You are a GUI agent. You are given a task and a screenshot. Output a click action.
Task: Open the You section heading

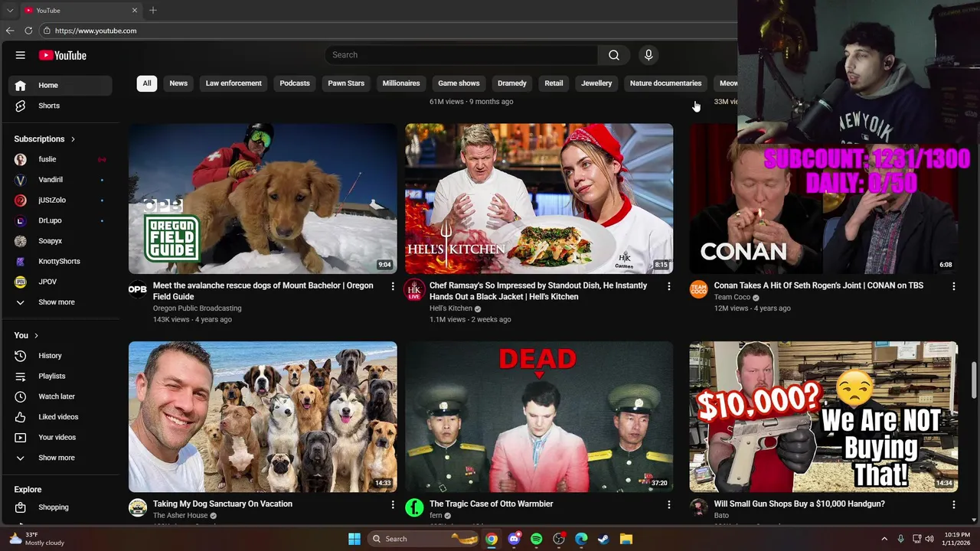pos(26,335)
